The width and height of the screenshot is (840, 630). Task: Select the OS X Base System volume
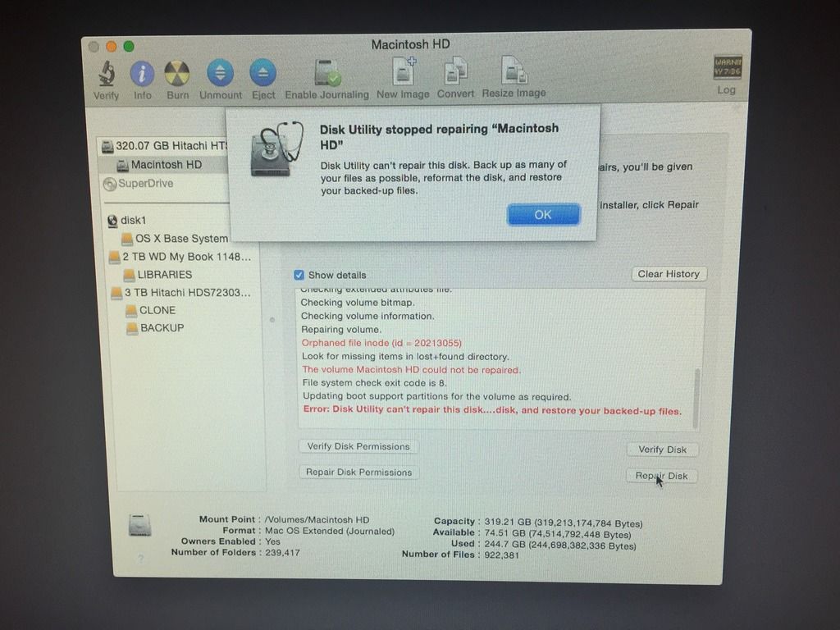(x=176, y=239)
